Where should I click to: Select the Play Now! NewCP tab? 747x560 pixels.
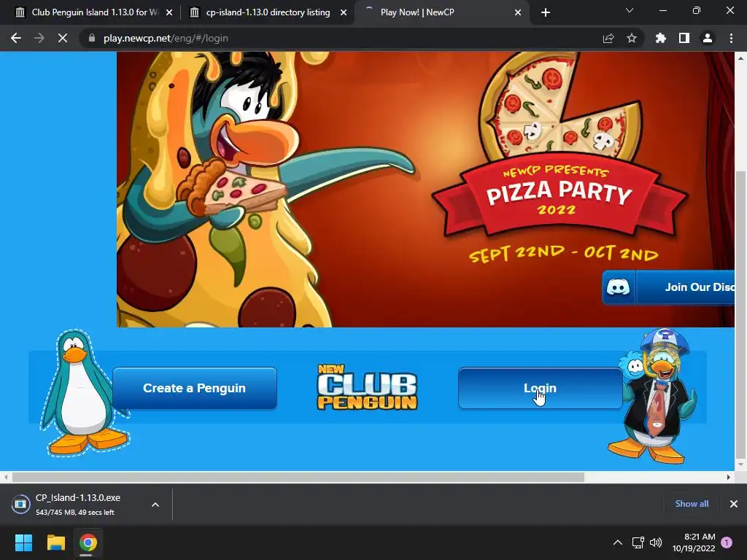pyautogui.click(x=441, y=12)
